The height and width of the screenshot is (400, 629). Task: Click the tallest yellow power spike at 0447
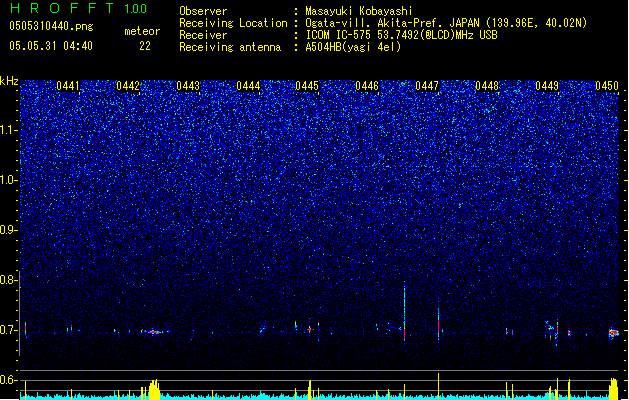tap(438, 386)
